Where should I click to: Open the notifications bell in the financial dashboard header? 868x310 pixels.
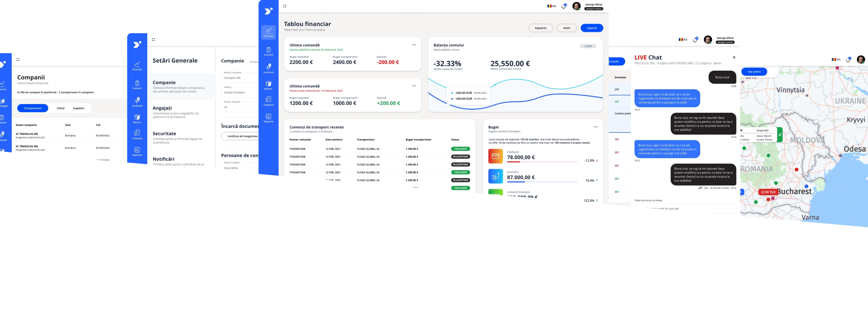563,6
